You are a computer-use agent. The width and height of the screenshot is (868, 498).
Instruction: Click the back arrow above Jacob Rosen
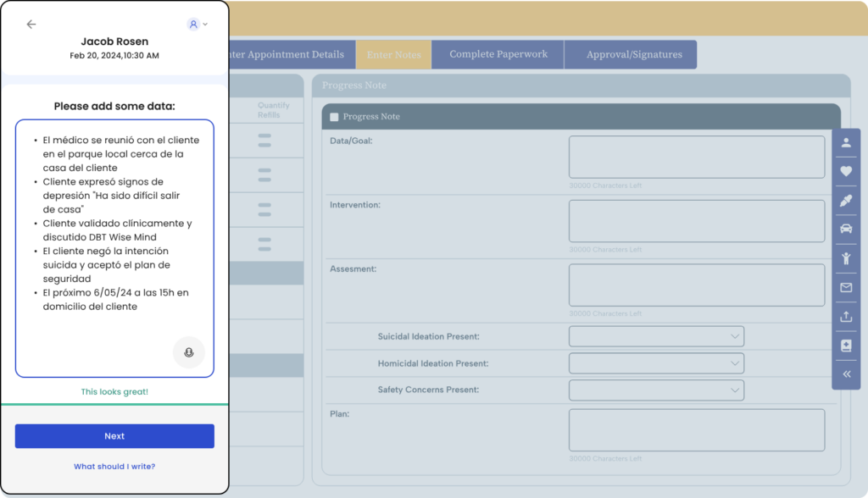[31, 25]
